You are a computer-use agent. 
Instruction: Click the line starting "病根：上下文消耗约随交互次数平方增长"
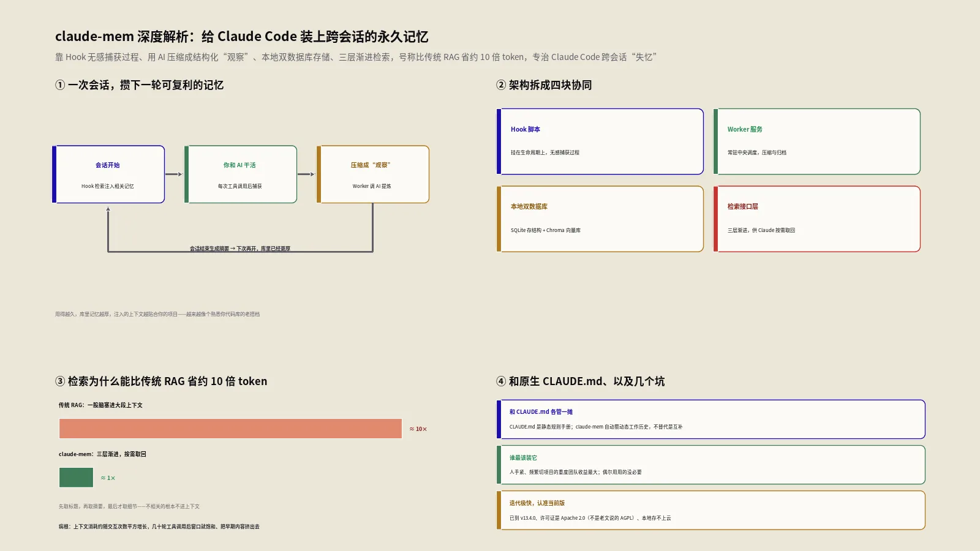pyautogui.click(x=159, y=527)
